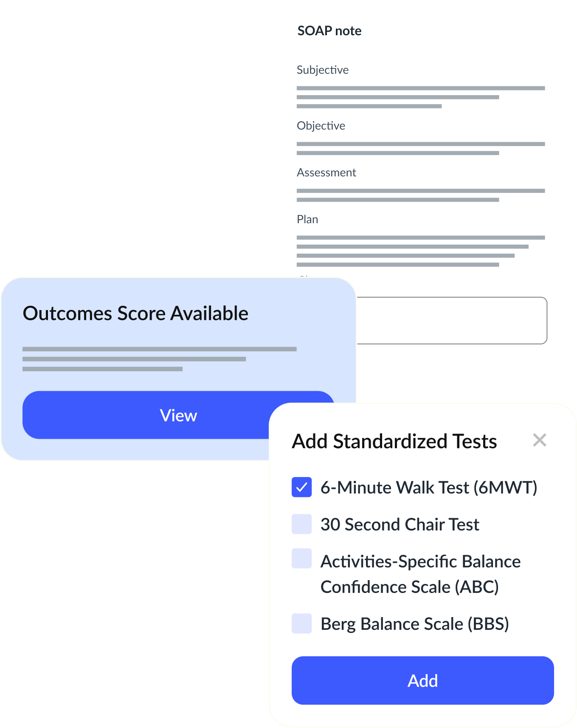
Task: Click the Confidence Scale (ABC) label text
Action: [409, 587]
